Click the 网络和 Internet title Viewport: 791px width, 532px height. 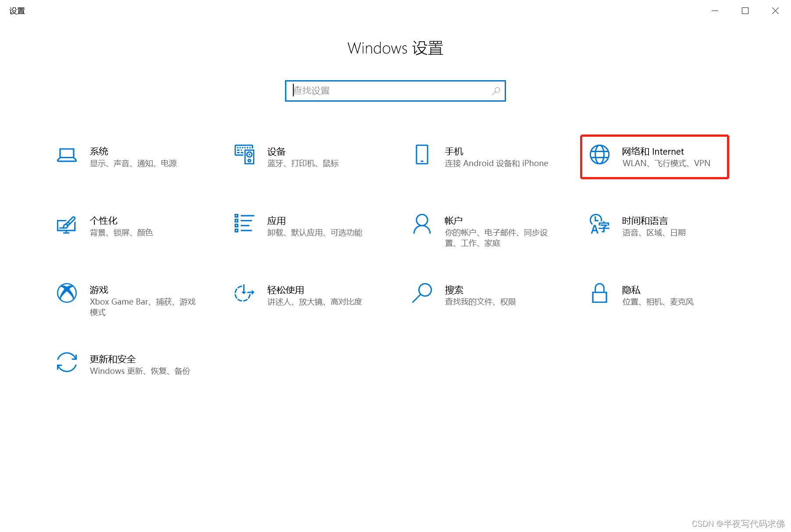point(652,151)
